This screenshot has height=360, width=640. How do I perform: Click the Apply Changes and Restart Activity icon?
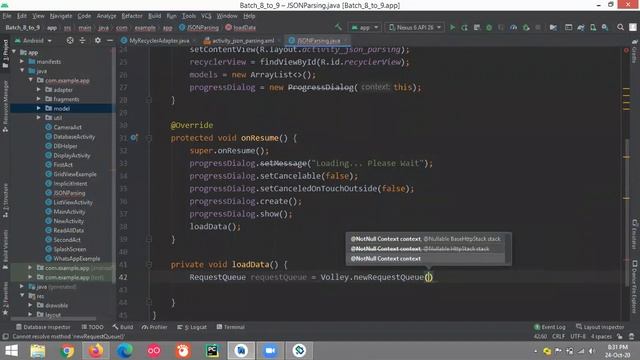click(464, 27)
